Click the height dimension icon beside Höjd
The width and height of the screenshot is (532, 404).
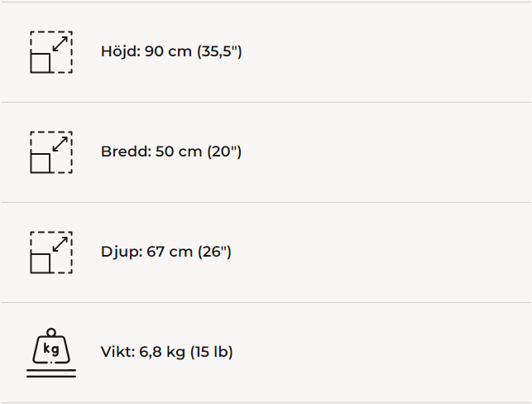coord(50,52)
